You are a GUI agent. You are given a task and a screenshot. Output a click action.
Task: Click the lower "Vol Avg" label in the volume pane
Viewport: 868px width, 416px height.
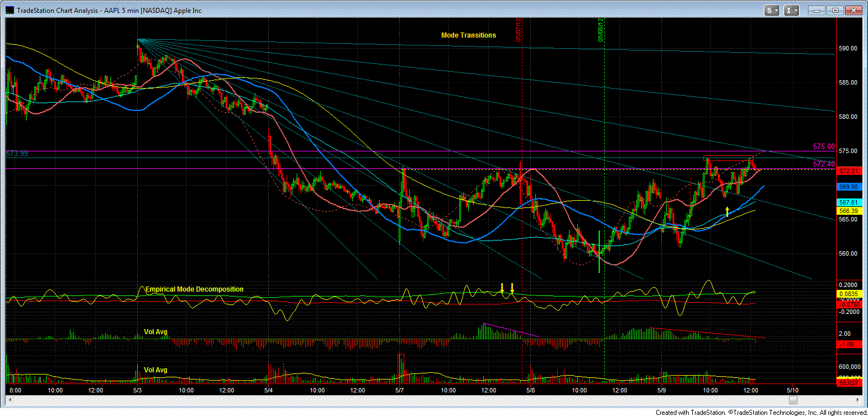156,370
